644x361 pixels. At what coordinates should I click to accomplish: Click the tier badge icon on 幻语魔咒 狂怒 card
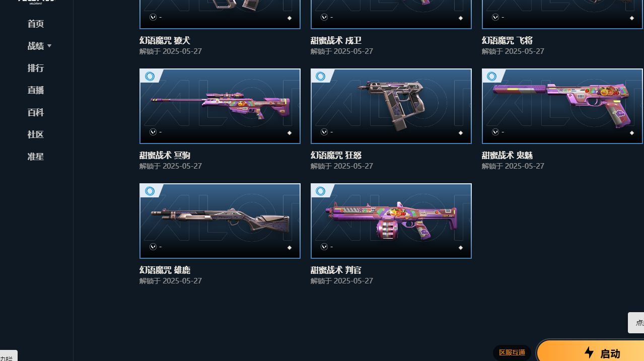[x=321, y=77]
